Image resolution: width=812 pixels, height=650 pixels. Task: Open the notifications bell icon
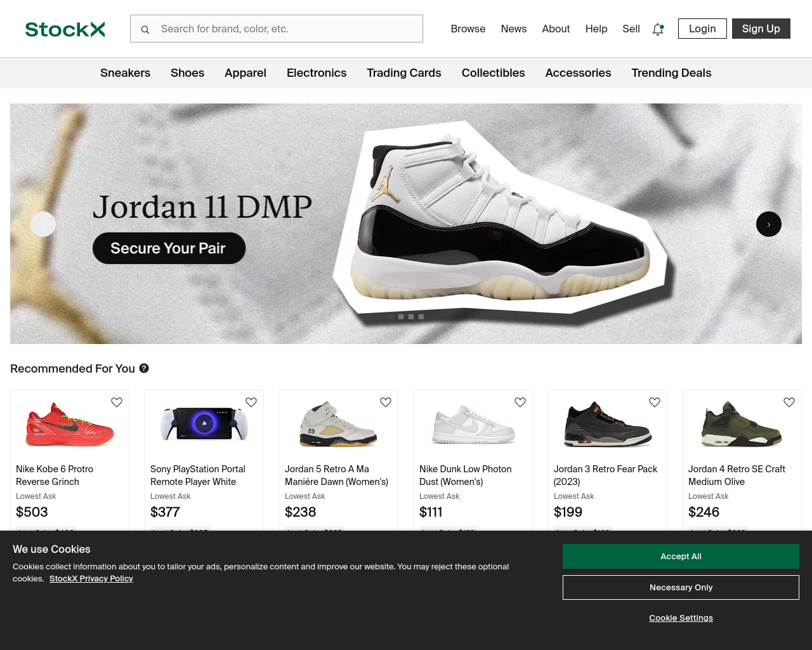tap(658, 29)
